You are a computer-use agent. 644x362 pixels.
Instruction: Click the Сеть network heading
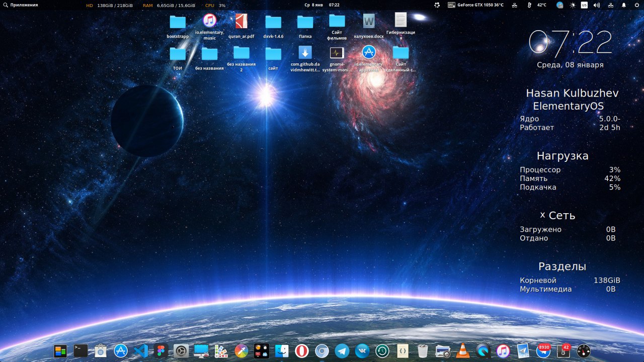[562, 216]
